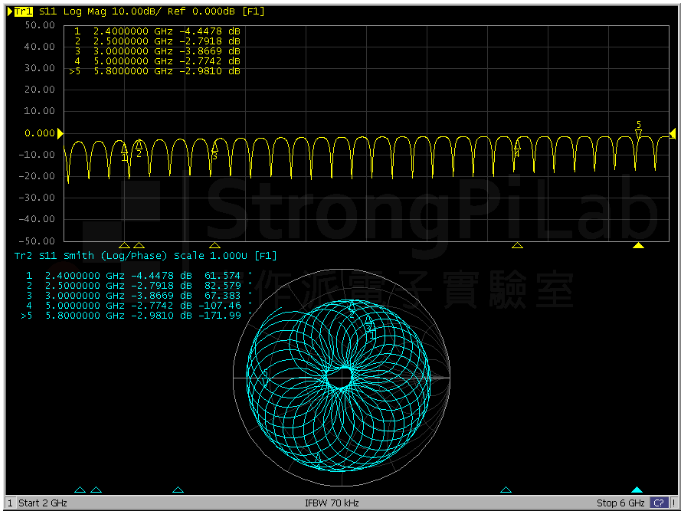This screenshot has height=512, width=685.
Task: Click yellow 3 GHz marker indicator below log mag graph
Action: (214, 245)
